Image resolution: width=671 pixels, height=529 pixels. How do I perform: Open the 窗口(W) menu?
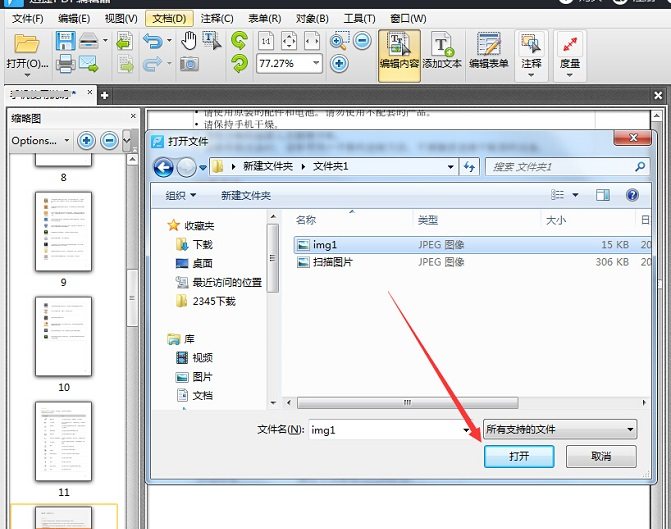click(x=408, y=19)
